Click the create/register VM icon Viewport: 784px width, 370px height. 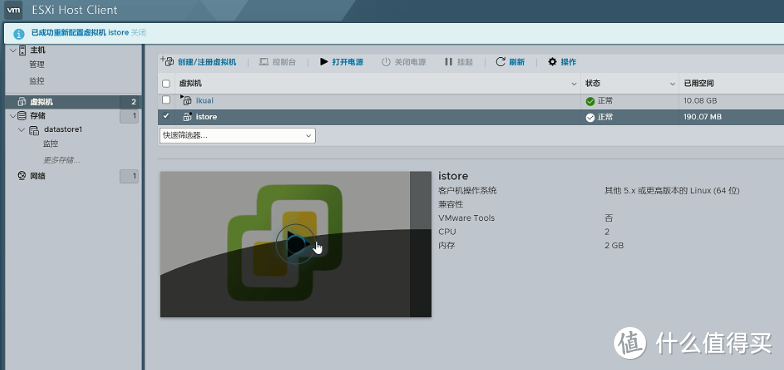pos(168,62)
